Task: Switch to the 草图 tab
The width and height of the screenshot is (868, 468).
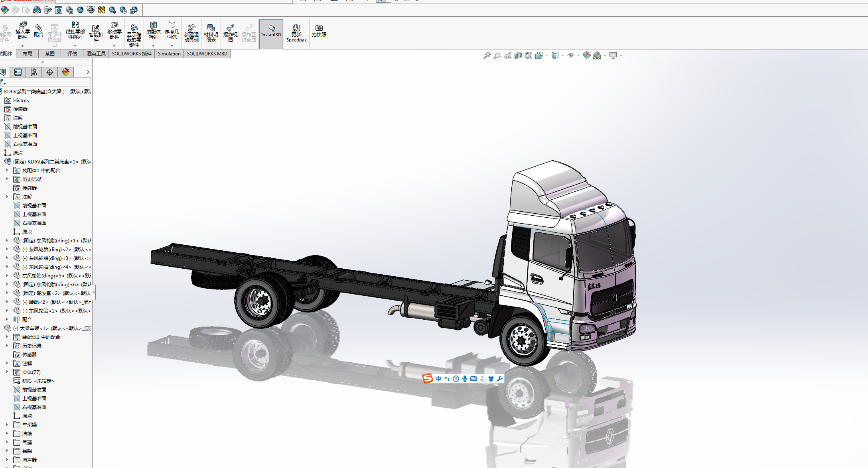Action: pos(50,54)
